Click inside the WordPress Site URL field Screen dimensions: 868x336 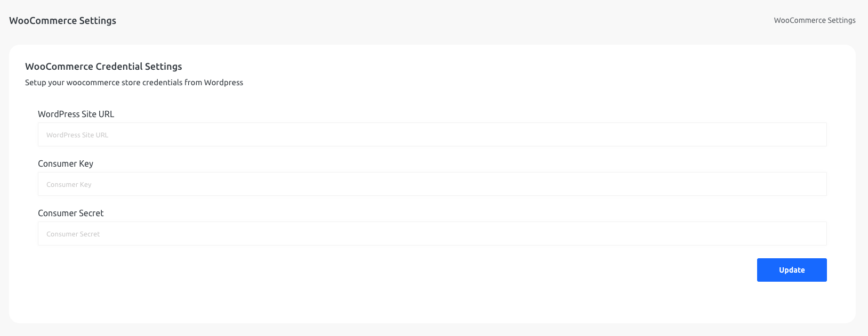pos(432,134)
